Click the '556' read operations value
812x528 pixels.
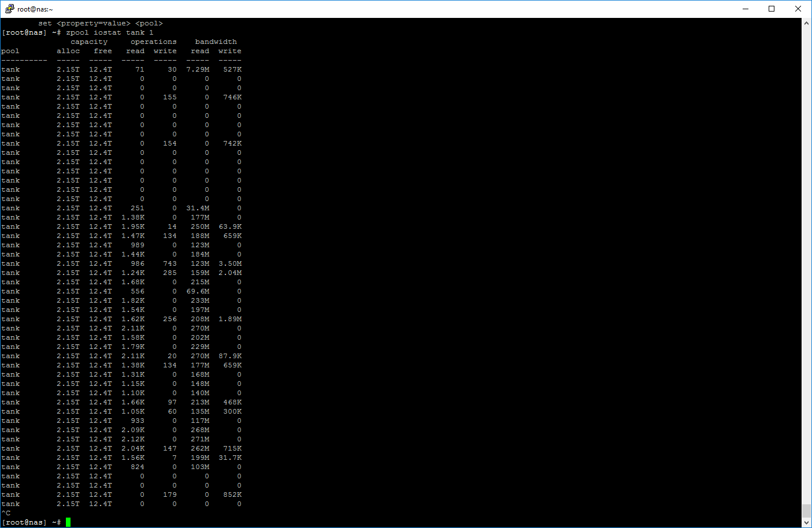(138, 291)
